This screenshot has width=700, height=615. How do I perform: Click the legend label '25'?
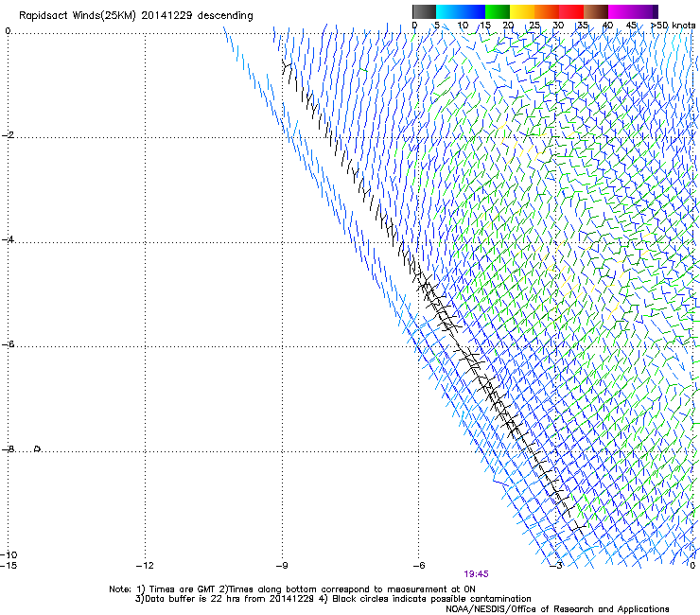(534, 25)
